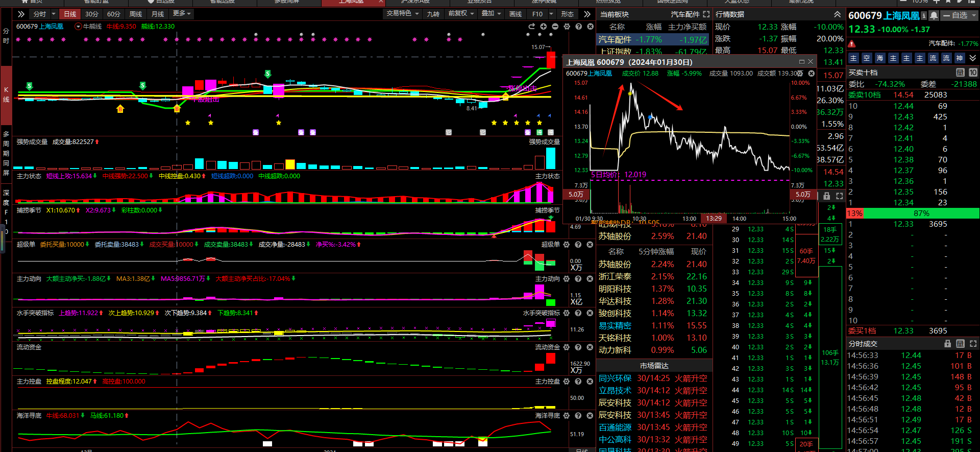This screenshot has height=452, width=980.
Task: Click the 空 indicator shortcut icon
Action: pos(867,58)
